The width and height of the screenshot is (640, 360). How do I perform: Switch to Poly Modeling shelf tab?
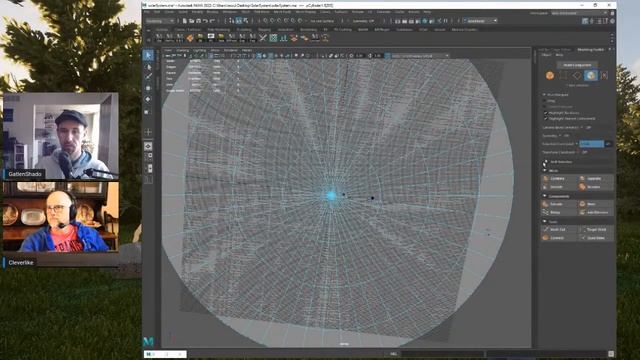click(x=218, y=29)
